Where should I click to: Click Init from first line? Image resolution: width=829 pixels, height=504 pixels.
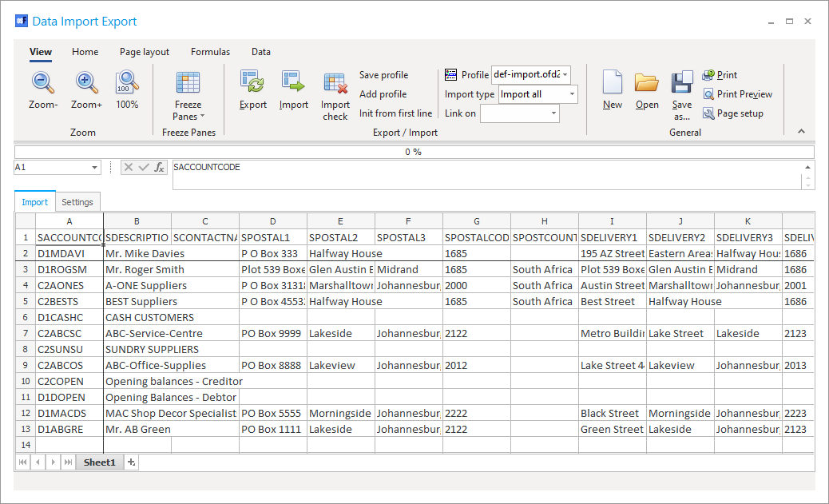pos(395,113)
